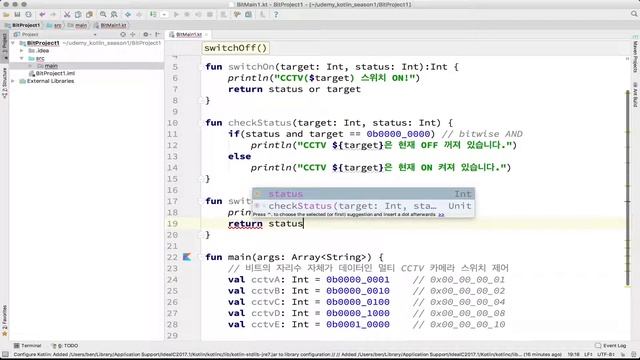Click the editor vertical scrollbar
The height and width of the screenshot is (360, 640).
pos(628,188)
